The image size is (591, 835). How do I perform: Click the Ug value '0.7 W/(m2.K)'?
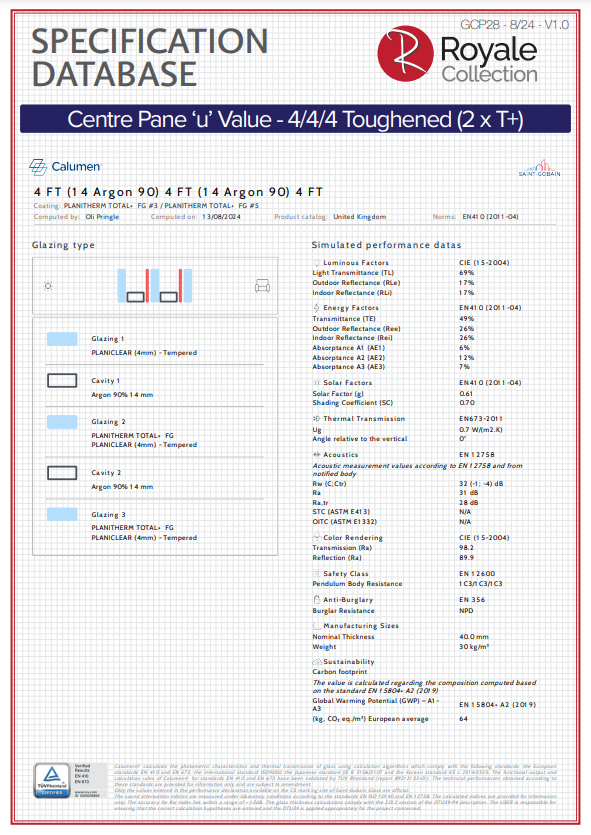tap(481, 429)
